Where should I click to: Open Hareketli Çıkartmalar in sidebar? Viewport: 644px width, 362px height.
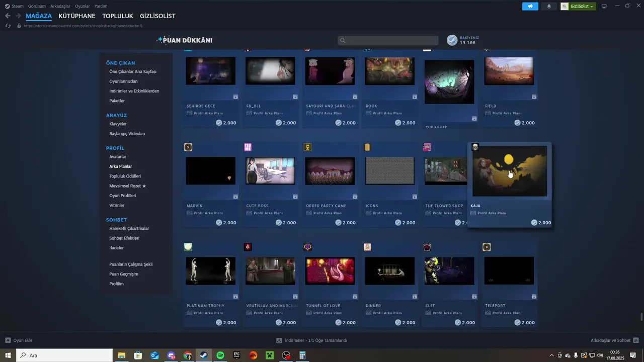pos(129,228)
